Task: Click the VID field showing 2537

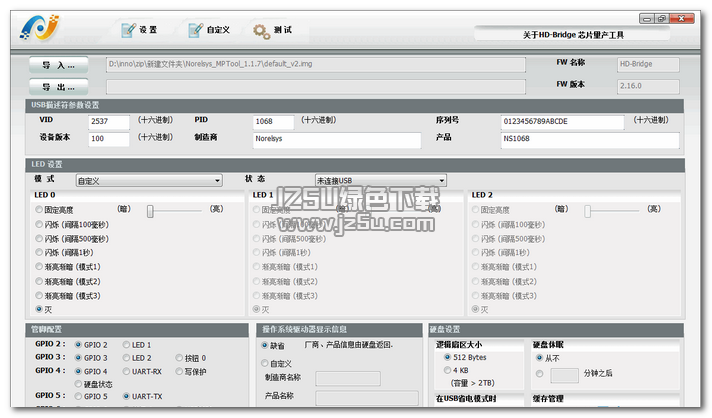Action: coord(109,121)
